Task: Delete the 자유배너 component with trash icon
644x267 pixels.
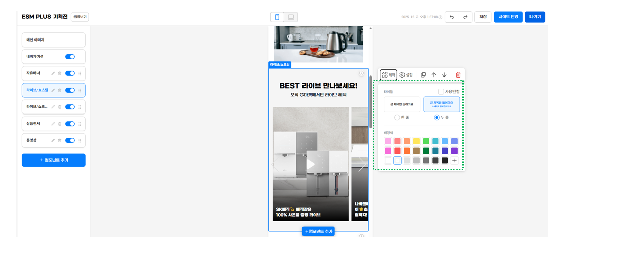Action: [60, 73]
